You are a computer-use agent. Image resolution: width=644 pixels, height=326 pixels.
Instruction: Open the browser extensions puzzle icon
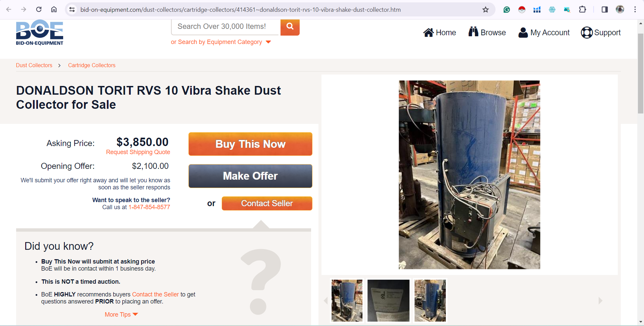pyautogui.click(x=583, y=9)
